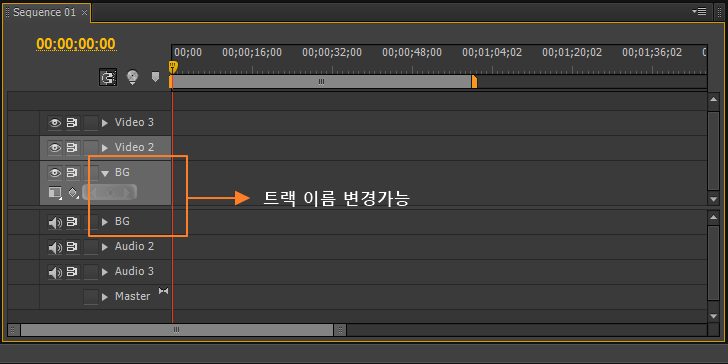Click audio tracks scrollbar up arrow
This screenshot has width=728, height=364.
(x=714, y=217)
